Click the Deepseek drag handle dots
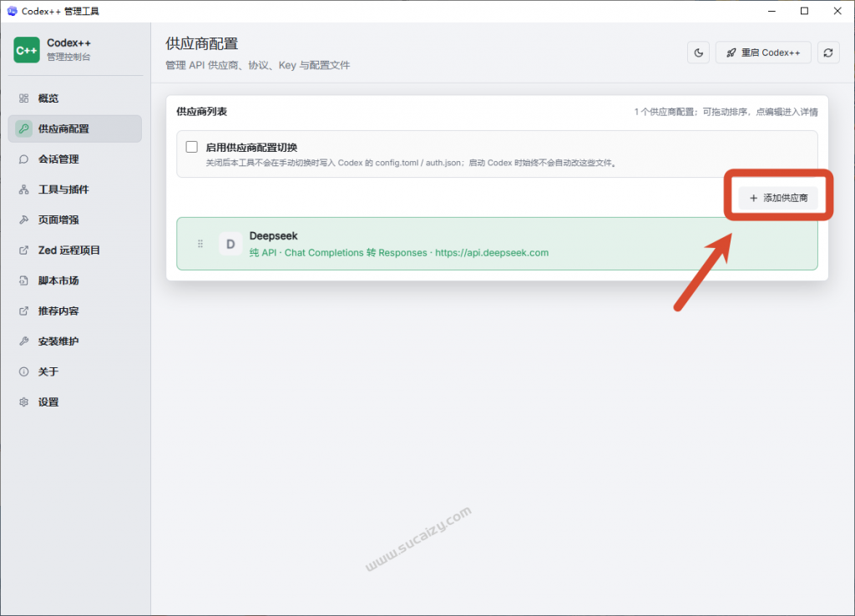This screenshot has height=616, width=855. pyautogui.click(x=200, y=244)
